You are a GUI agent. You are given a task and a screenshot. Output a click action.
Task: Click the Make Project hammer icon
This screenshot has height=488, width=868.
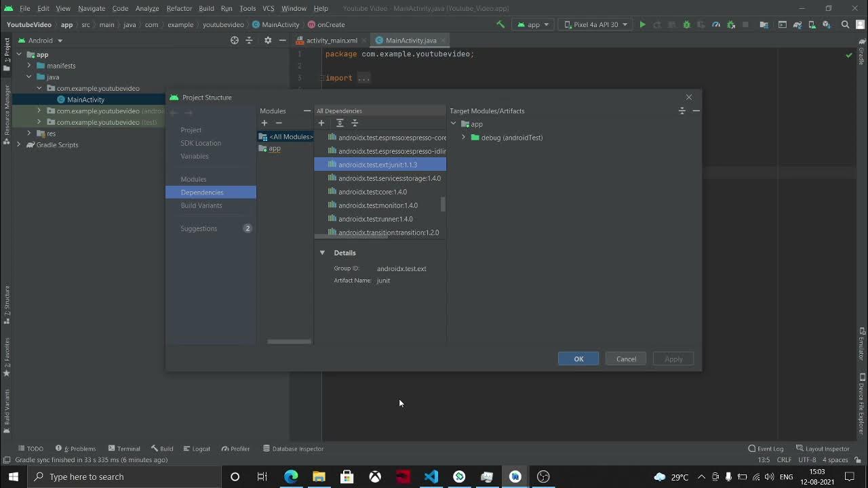(500, 24)
